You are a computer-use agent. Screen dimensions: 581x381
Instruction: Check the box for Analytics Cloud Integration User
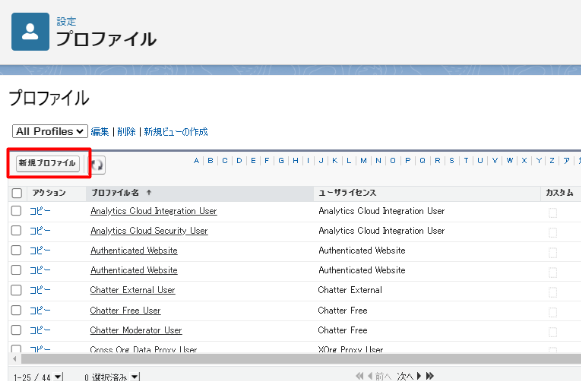[16, 211]
